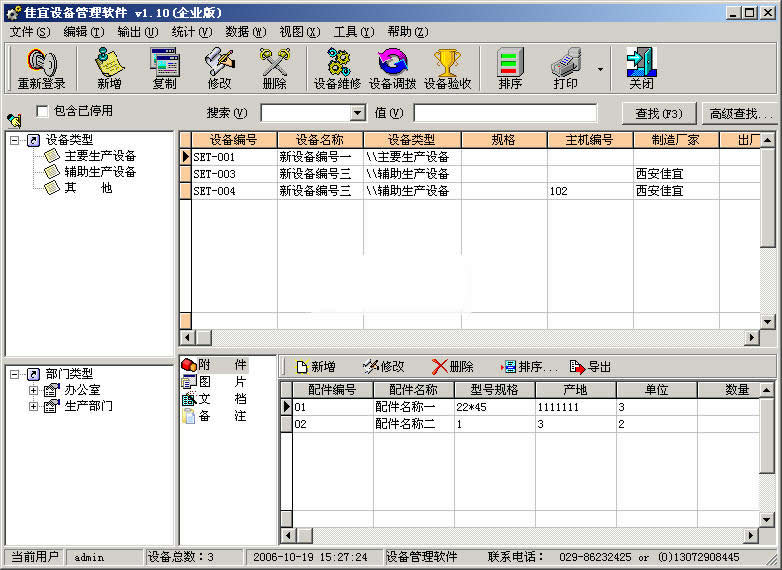The image size is (782, 570).
Task: Select the SET-004 cell
Action: pyautogui.click(x=234, y=191)
